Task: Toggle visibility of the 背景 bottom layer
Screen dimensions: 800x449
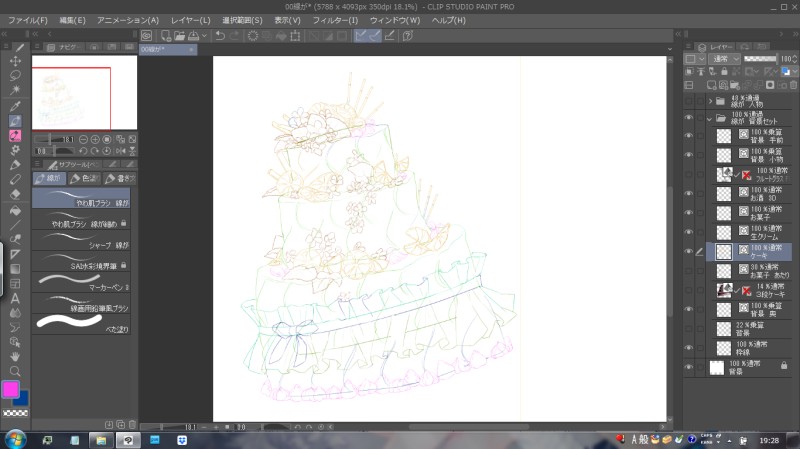Action: (x=688, y=367)
